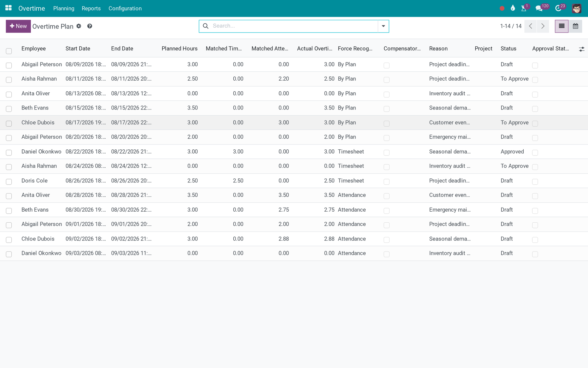This screenshot has width=588, height=368.
Task: Click the gear icon beside Overtime Plan
Action: pos(79,26)
